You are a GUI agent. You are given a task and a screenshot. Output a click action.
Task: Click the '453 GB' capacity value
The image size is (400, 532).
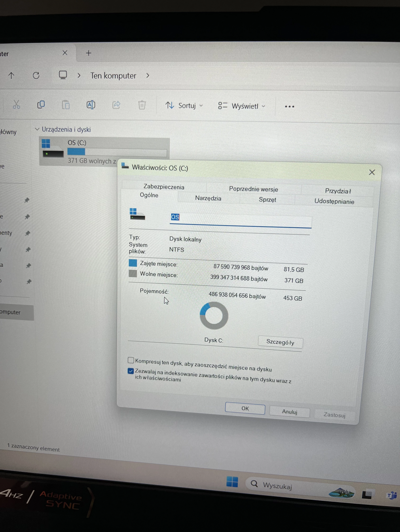293,298
